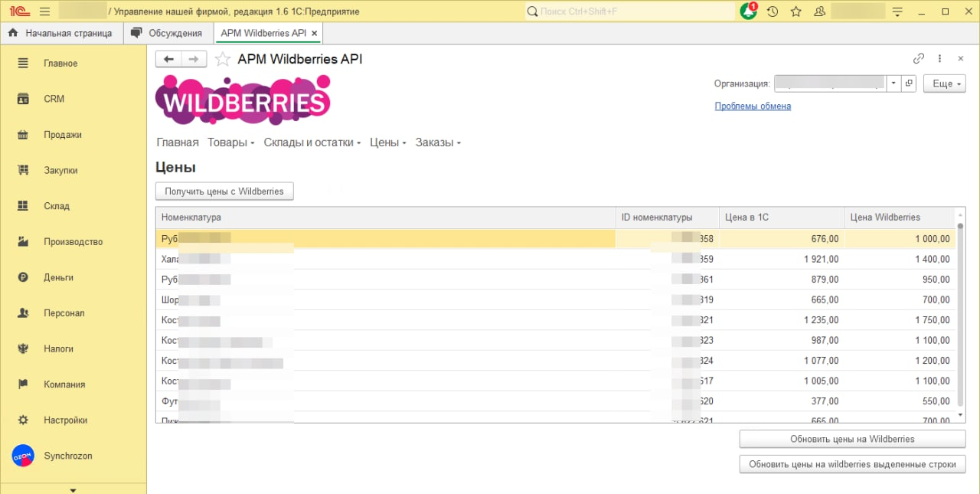Show more sidebar sections with down arrow
The image size is (980, 494).
point(73,489)
